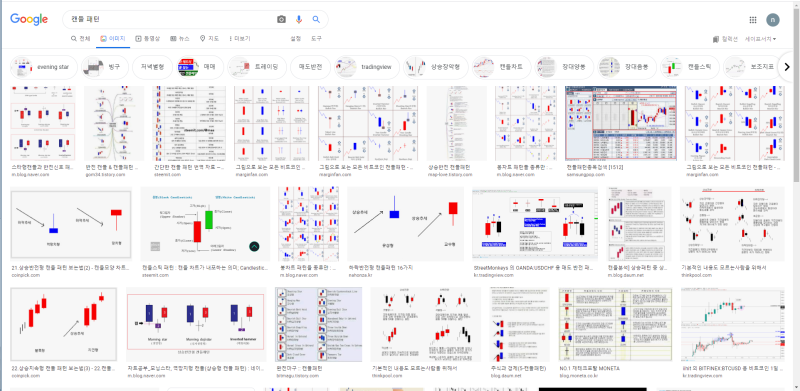Image resolution: width=800 pixels, height=391 pixels.
Task: Select the tradingview filter chip
Action: tap(367, 67)
